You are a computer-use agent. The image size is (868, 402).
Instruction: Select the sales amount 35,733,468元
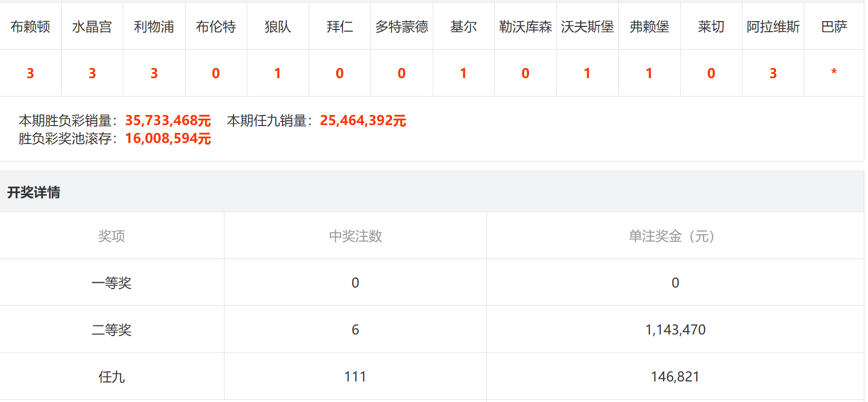[168, 121]
